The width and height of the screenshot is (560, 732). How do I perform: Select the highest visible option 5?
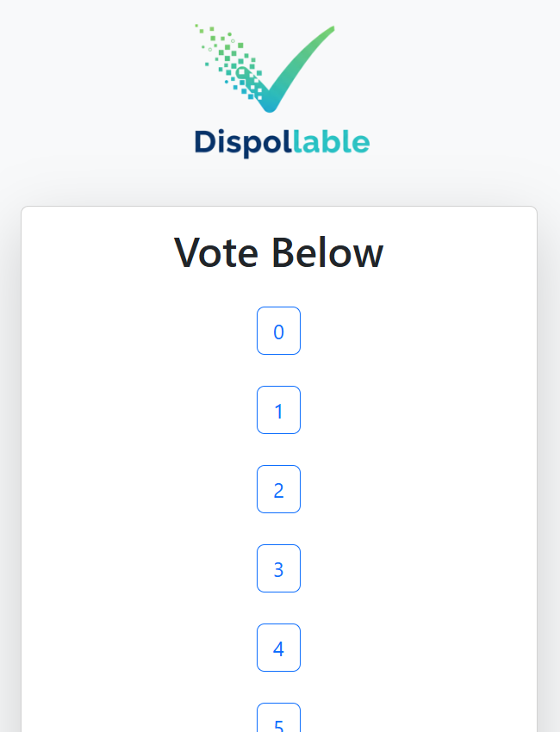tap(278, 721)
